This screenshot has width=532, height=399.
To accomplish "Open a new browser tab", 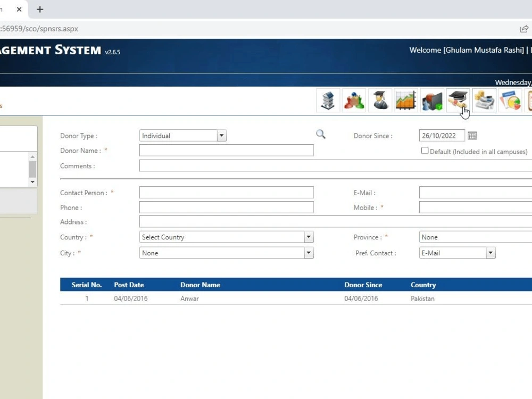I will tap(40, 9).
